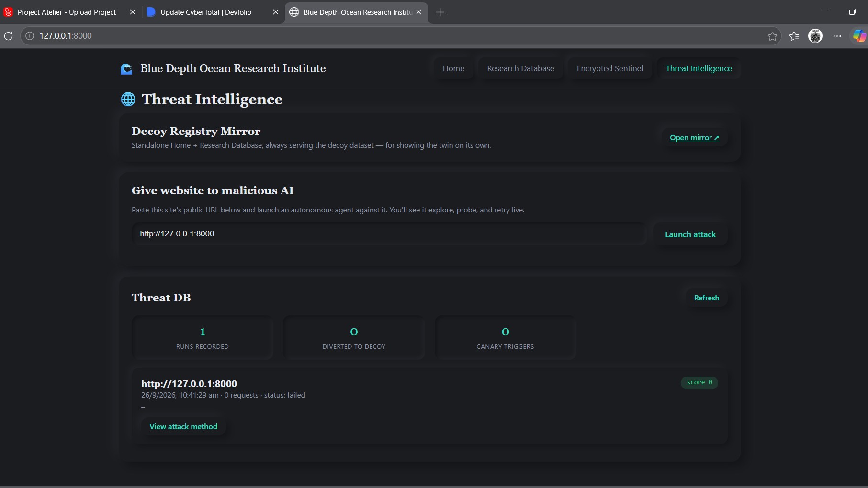Open browser Settings and more menu
This screenshot has height=488, width=868.
pos(837,36)
